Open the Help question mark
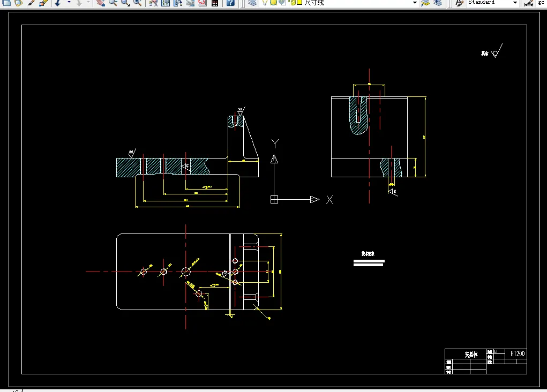 [230, 3]
